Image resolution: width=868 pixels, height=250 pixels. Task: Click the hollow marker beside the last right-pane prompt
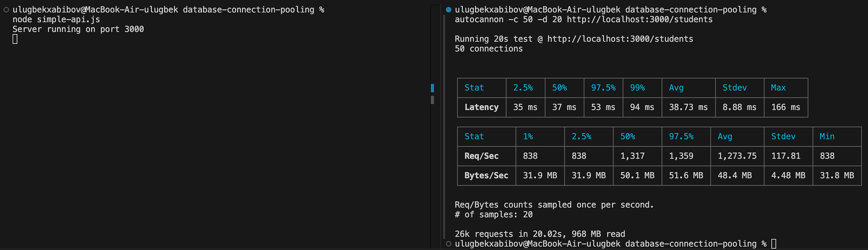(x=448, y=244)
